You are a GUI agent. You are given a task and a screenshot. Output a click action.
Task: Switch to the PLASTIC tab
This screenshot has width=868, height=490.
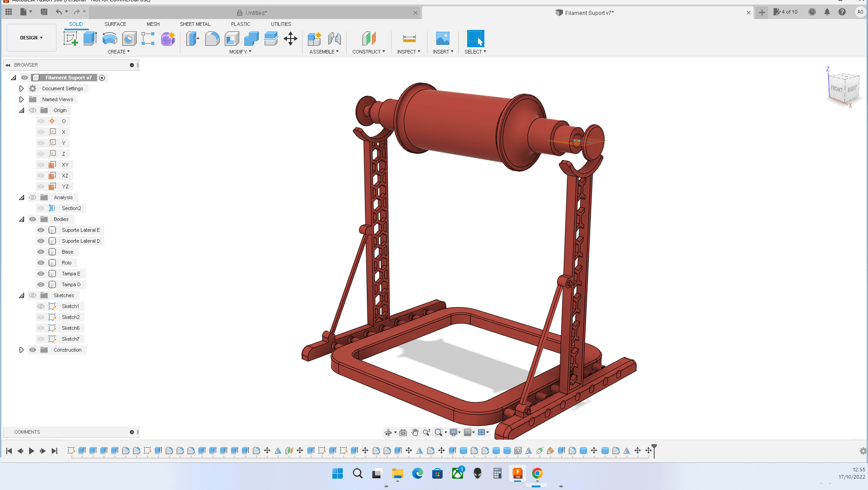pyautogui.click(x=241, y=24)
